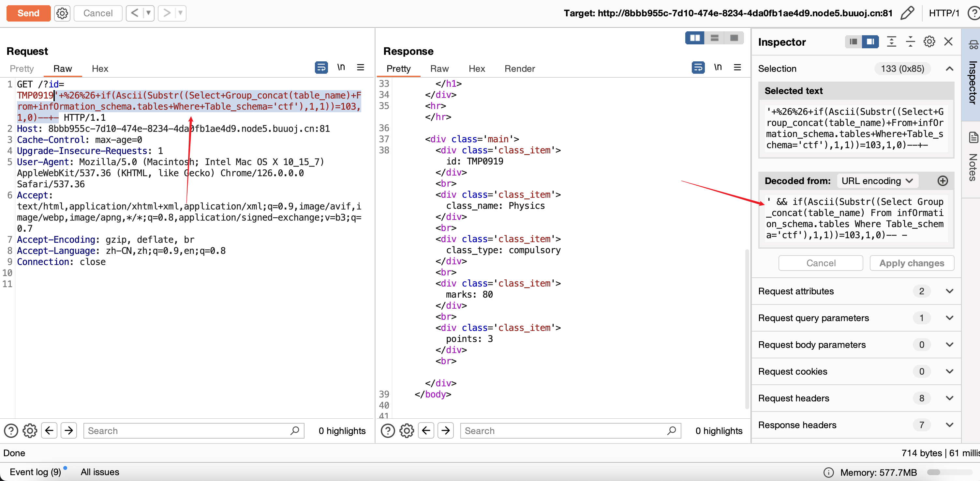Go forward to next request in history
The height and width of the screenshot is (481, 980).
pyautogui.click(x=166, y=13)
